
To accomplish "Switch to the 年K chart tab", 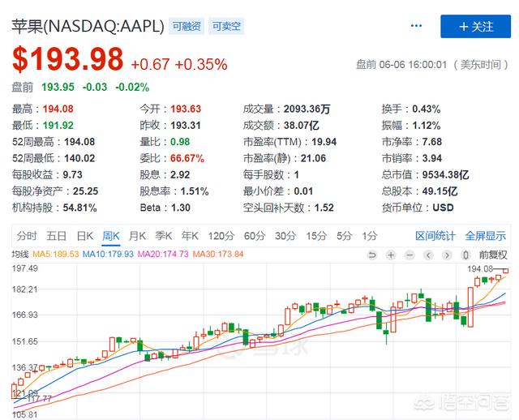I will [190, 236].
